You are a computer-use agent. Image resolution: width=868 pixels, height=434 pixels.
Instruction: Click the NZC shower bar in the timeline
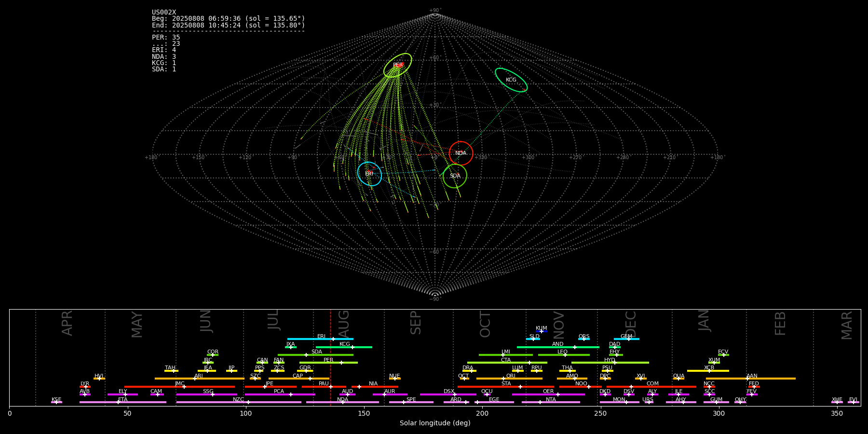click(239, 402)
